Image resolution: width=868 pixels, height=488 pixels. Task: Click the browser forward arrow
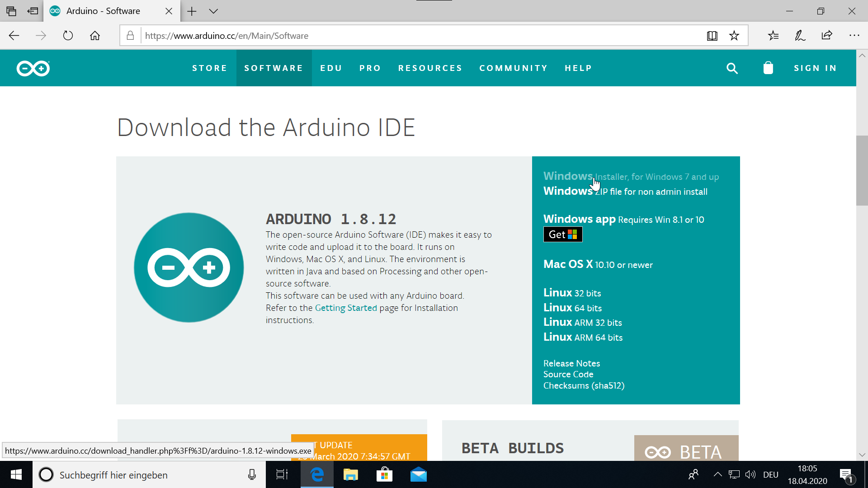click(x=41, y=36)
